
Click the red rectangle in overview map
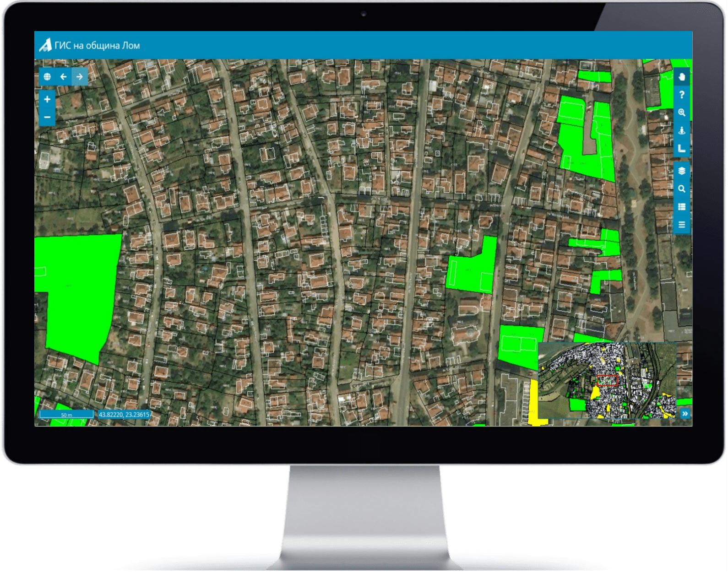point(607,381)
